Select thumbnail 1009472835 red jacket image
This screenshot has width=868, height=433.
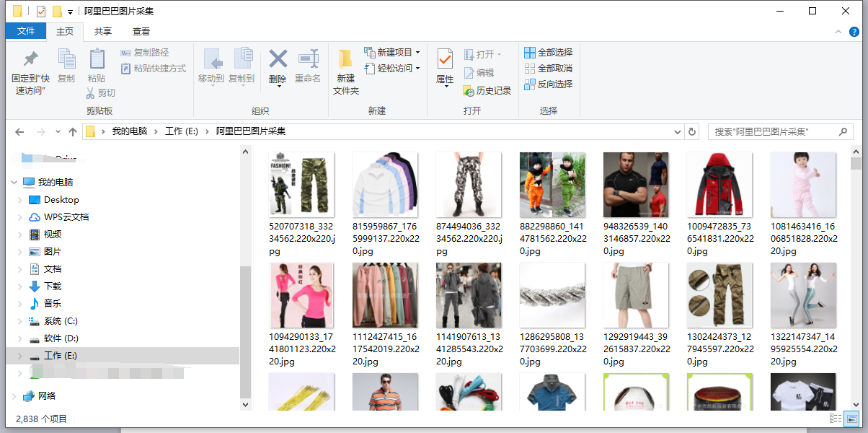[719, 184]
